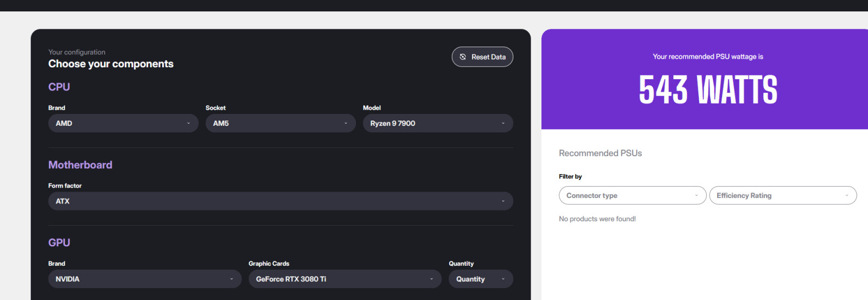Screen dimensions: 868x300
Task: Click the 'Model' label
Action: [x=372, y=108]
